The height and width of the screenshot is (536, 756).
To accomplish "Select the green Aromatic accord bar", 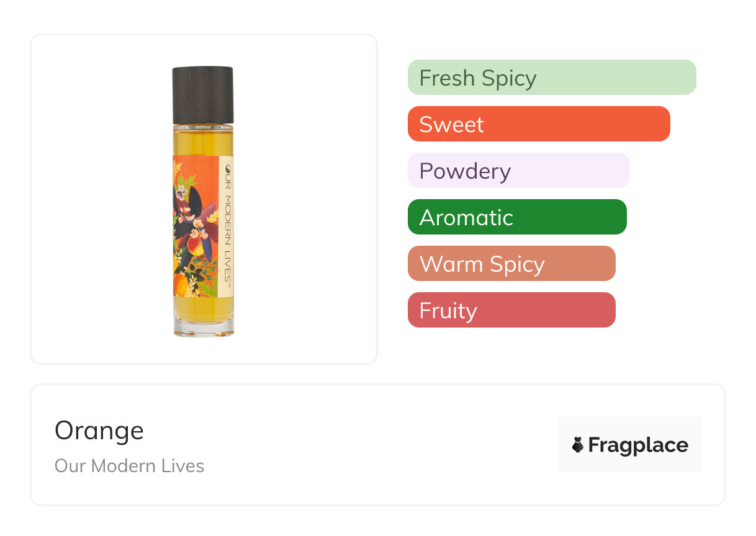I will (516, 217).
